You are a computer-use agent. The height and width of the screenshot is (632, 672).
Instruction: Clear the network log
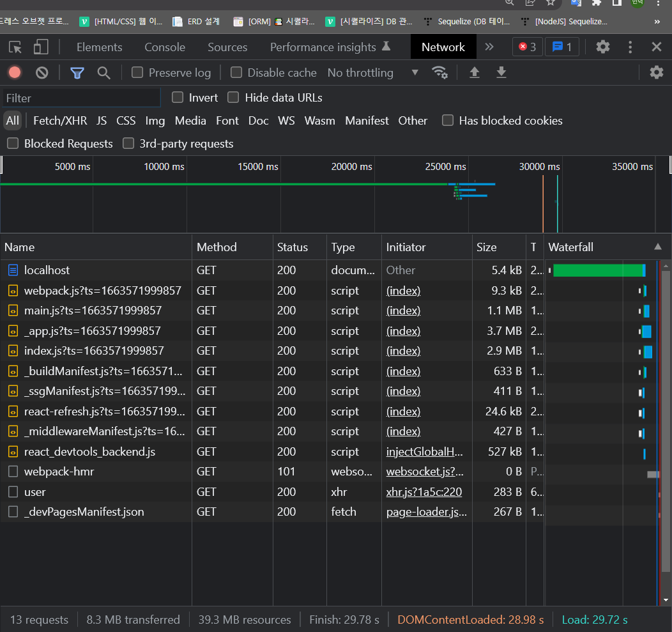(42, 73)
